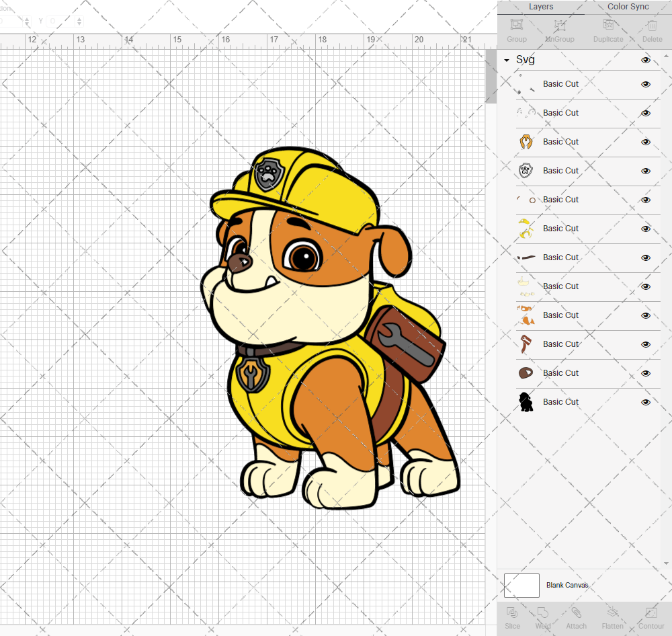Viewport: 672px width, 636px height.
Task: Click the Contour tool
Action: point(651,612)
